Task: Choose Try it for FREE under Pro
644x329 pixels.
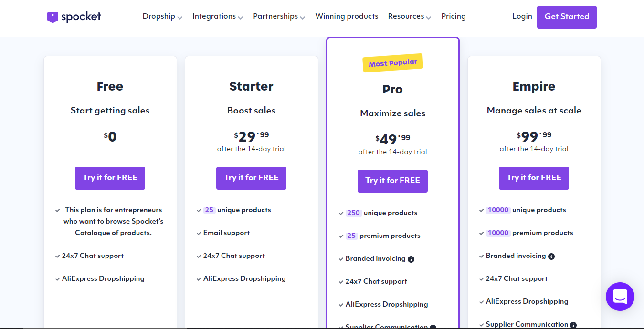Action: pyautogui.click(x=392, y=181)
